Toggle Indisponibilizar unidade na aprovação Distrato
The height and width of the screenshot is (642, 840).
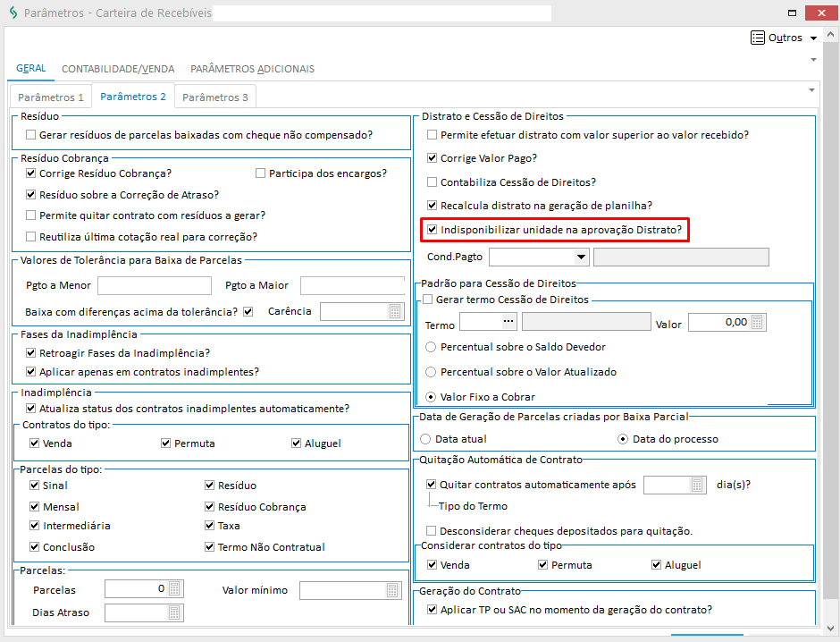pos(433,230)
